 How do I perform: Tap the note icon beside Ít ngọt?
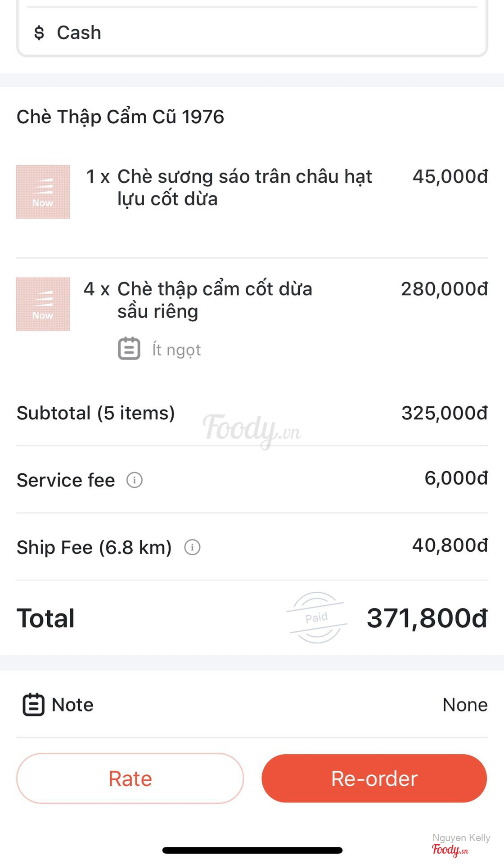[x=129, y=349]
